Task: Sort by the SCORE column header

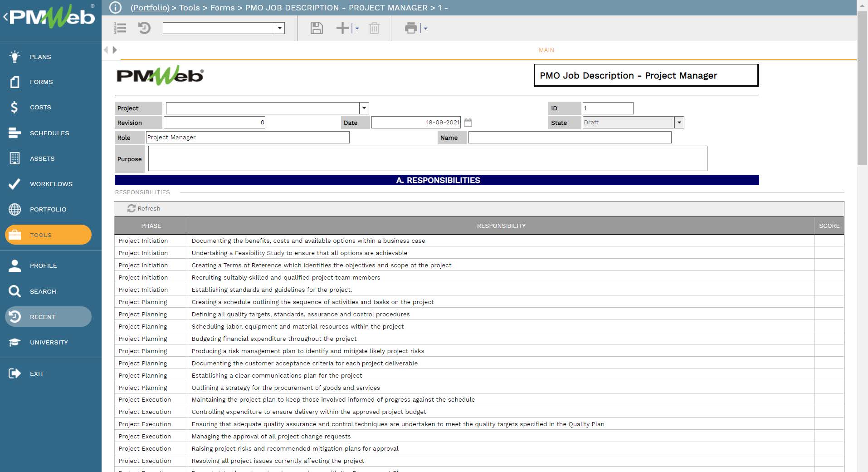Action: (x=829, y=226)
